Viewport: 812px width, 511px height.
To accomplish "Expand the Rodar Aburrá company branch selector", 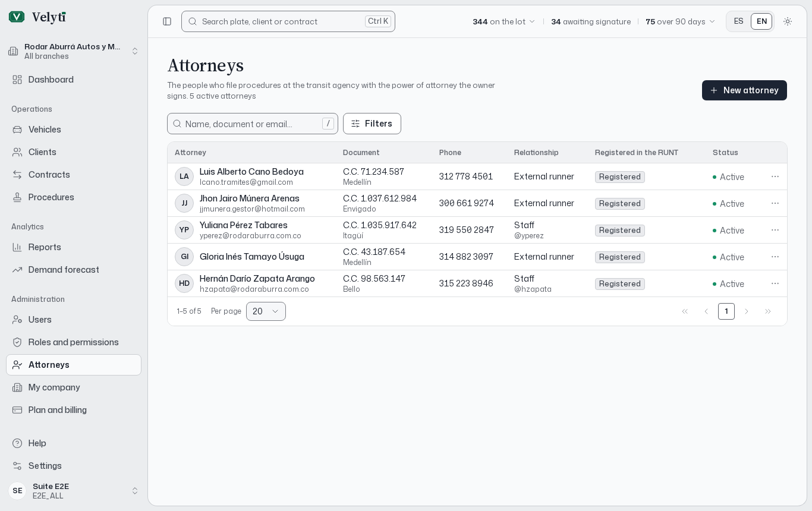I will 74,51.
